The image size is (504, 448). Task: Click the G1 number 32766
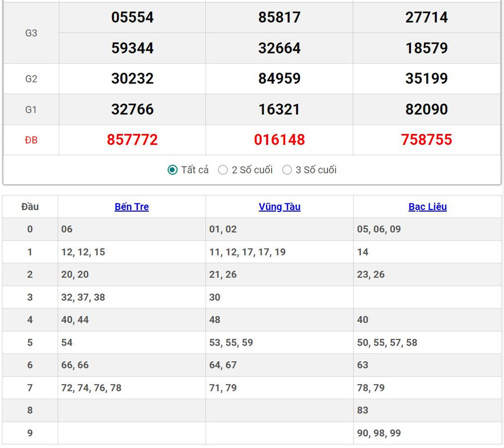coord(132,109)
